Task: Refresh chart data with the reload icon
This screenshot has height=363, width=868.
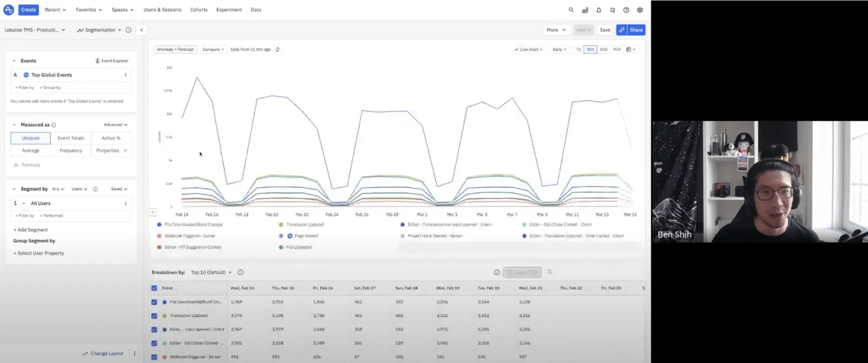Action: (278, 49)
